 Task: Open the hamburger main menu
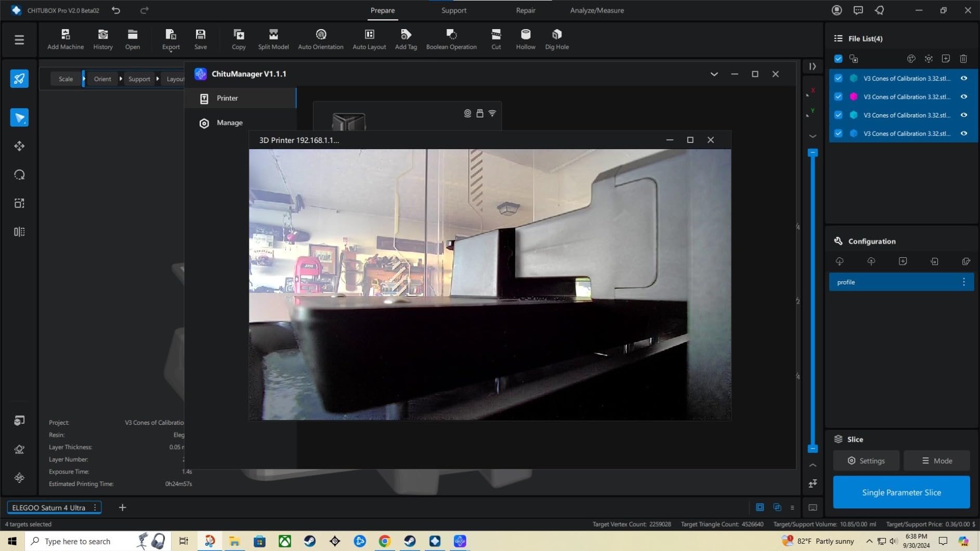coord(19,40)
